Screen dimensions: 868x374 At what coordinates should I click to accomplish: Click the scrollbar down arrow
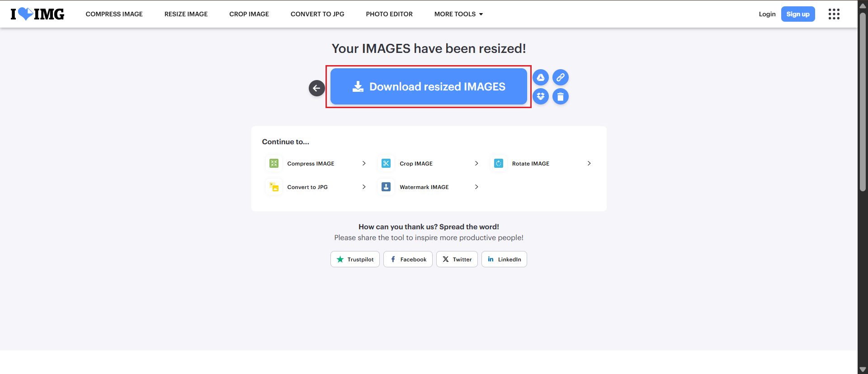(863, 369)
